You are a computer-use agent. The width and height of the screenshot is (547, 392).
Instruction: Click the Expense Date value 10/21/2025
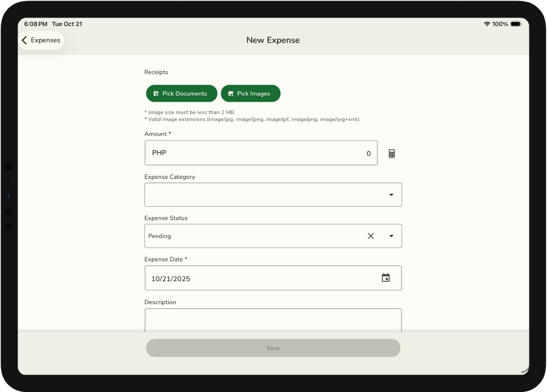pos(171,279)
